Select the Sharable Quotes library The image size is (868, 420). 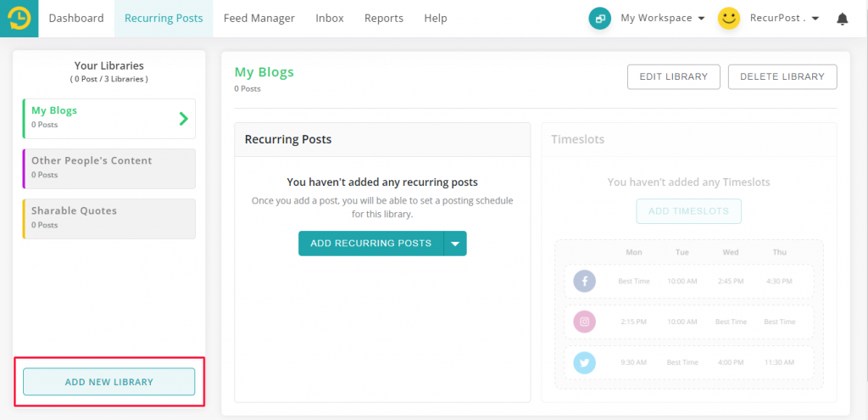pyautogui.click(x=109, y=219)
